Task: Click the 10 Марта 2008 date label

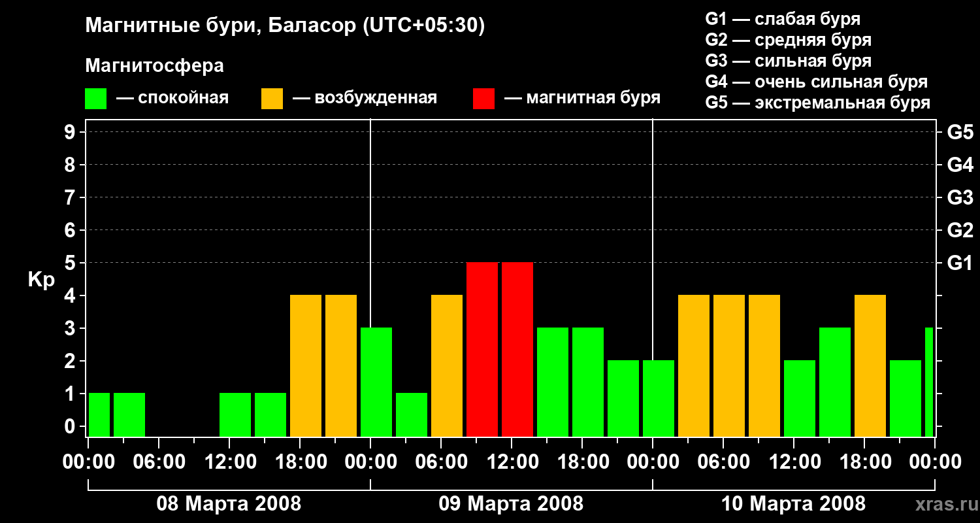Action: click(793, 504)
